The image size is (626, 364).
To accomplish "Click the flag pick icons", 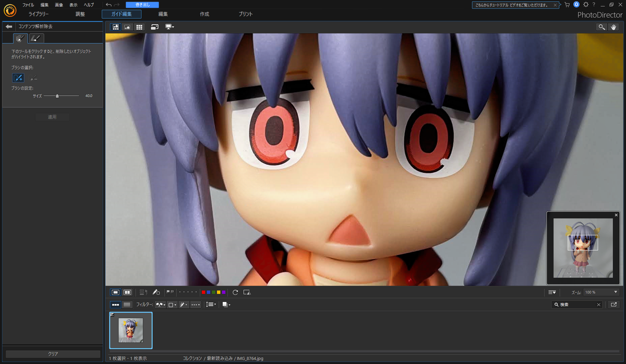I will 170,292.
